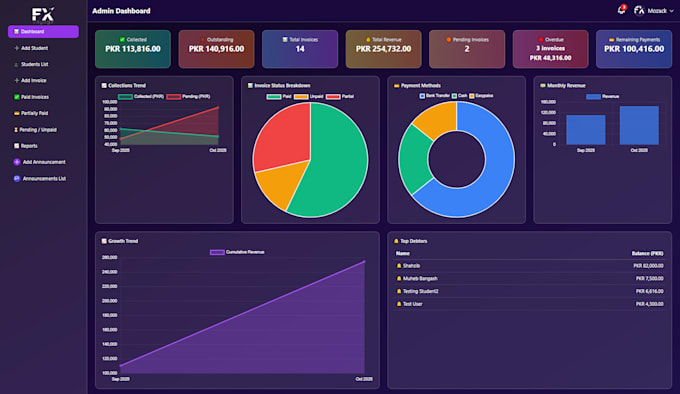
Task: Click the Overdue card red icon
Action: (541, 39)
